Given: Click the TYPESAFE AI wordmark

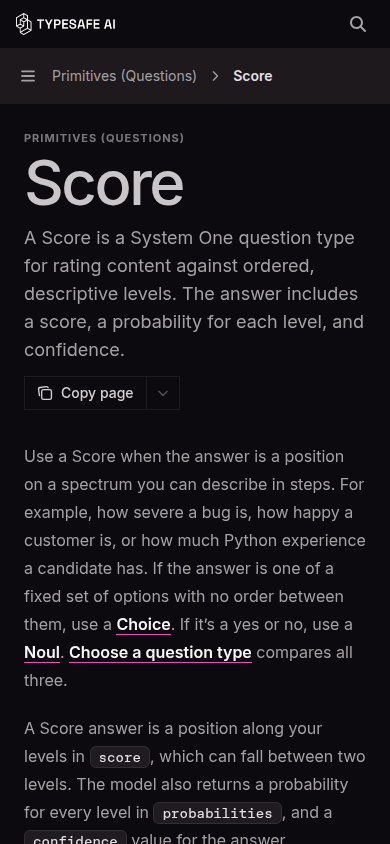Looking at the screenshot, I should tap(76, 24).
